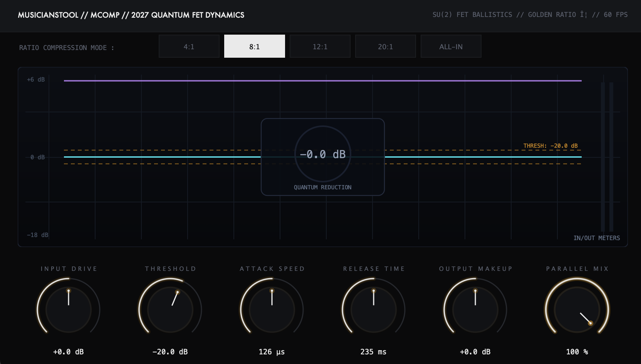The width and height of the screenshot is (641, 364).
Task: Select the 8:1 ratio mode
Action: pyautogui.click(x=255, y=46)
